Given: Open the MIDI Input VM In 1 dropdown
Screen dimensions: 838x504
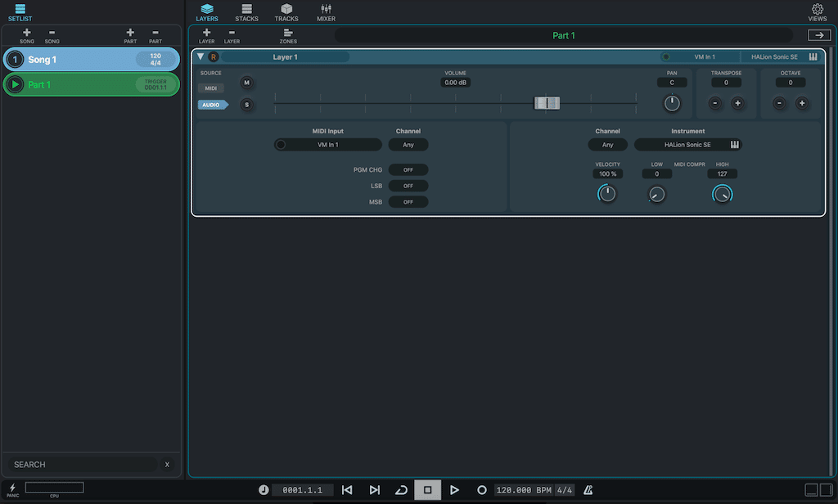Looking at the screenshot, I should pos(328,145).
